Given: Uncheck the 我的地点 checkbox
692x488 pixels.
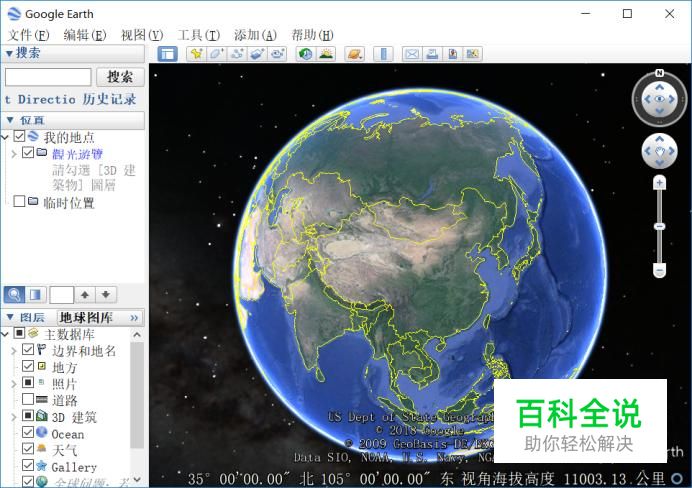Looking at the screenshot, I should (19, 136).
